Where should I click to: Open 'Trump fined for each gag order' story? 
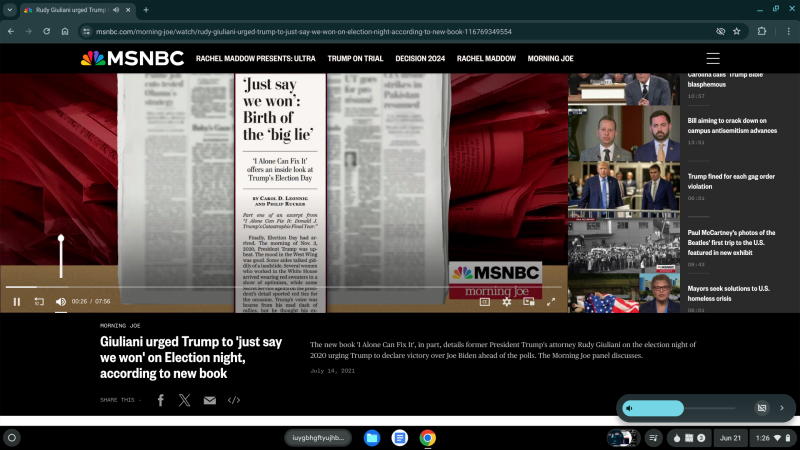(x=731, y=181)
